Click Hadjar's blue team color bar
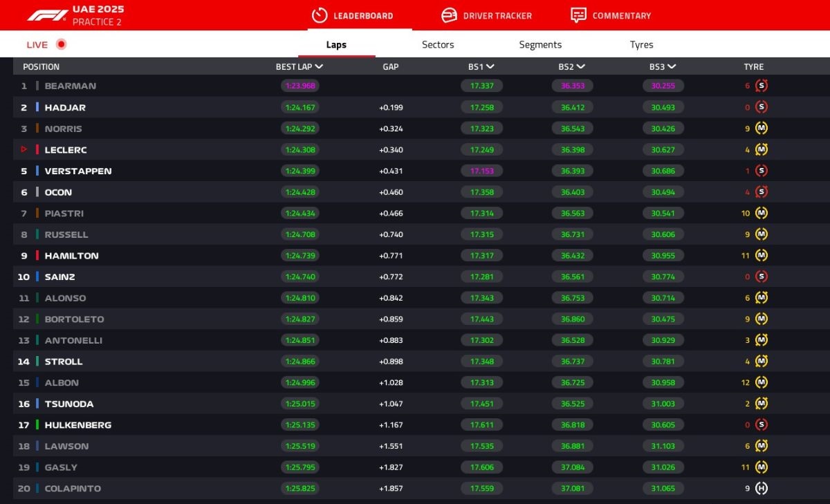Viewport: 830px width, 504px height. (x=37, y=107)
